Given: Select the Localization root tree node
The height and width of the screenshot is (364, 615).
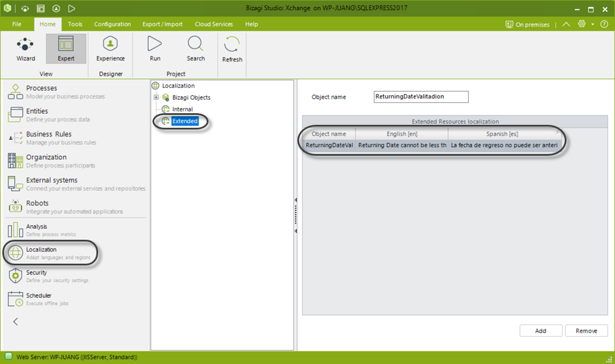Looking at the screenshot, I should [x=178, y=85].
